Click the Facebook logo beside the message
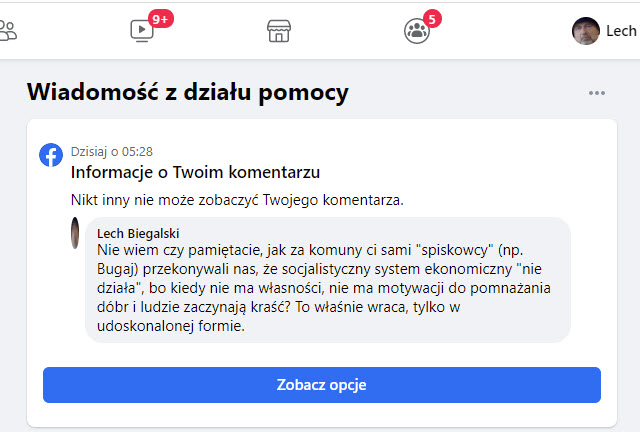The height and width of the screenshot is (432, 640). (51, 155)
